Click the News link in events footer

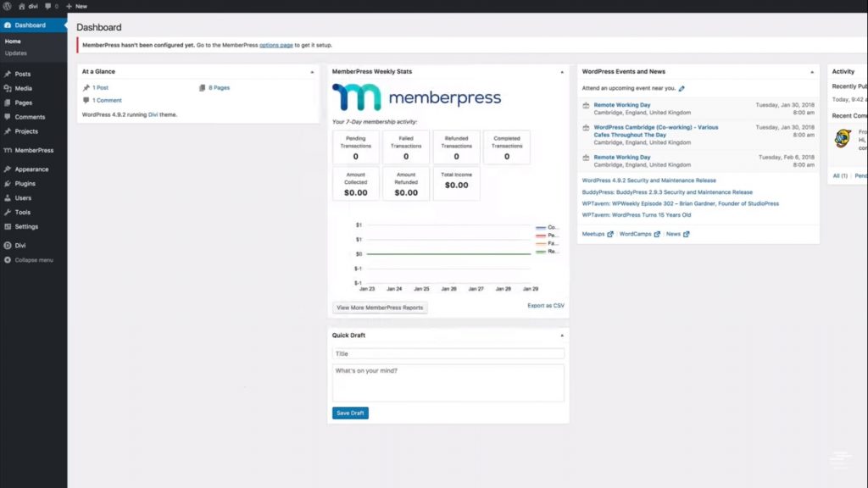[673, 234]
